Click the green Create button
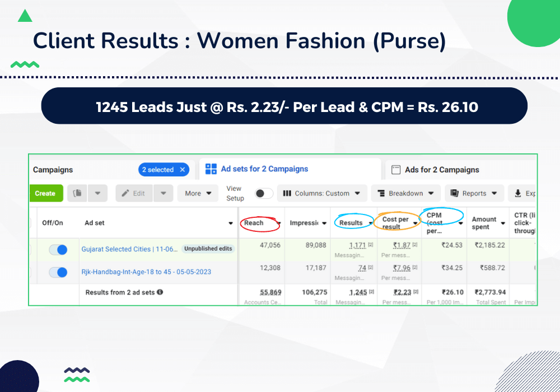The height and width of the screenshot is (392, 560). (x=45, y=193)
